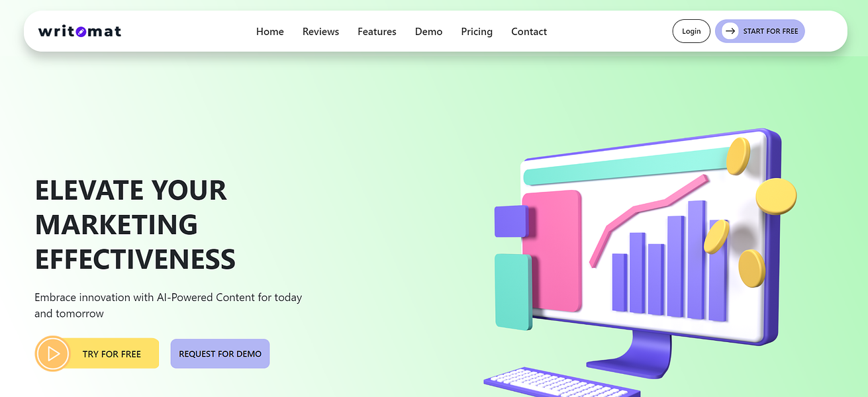Click the small purple square block
Image resolution: width=868 pixels, height=397 pixels.
point(512,221)
